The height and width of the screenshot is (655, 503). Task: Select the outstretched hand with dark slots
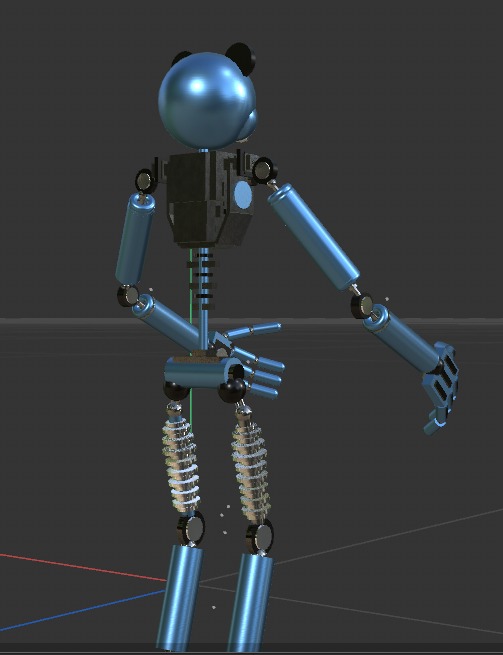coord(441,388)
